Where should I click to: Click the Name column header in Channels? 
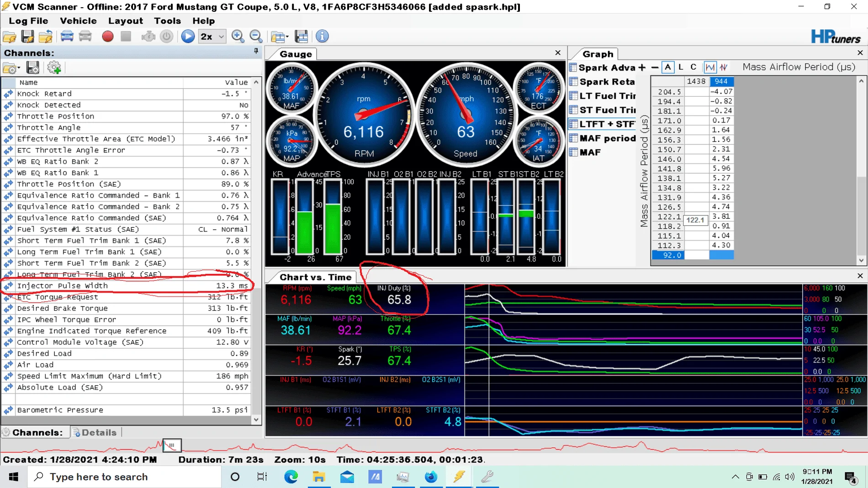click(100, 82)
